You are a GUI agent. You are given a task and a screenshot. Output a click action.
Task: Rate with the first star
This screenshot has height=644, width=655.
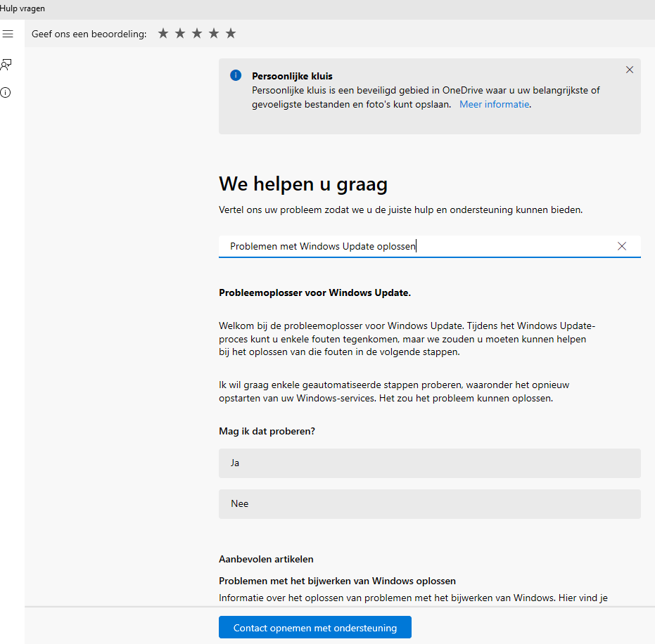pyautogui.click(x=163, y=34)
